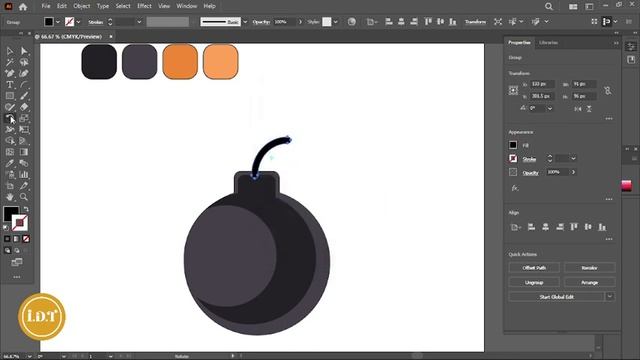Select the Column Graph tool
Screen dimensions: 640x360
click(x=24, y=174)
